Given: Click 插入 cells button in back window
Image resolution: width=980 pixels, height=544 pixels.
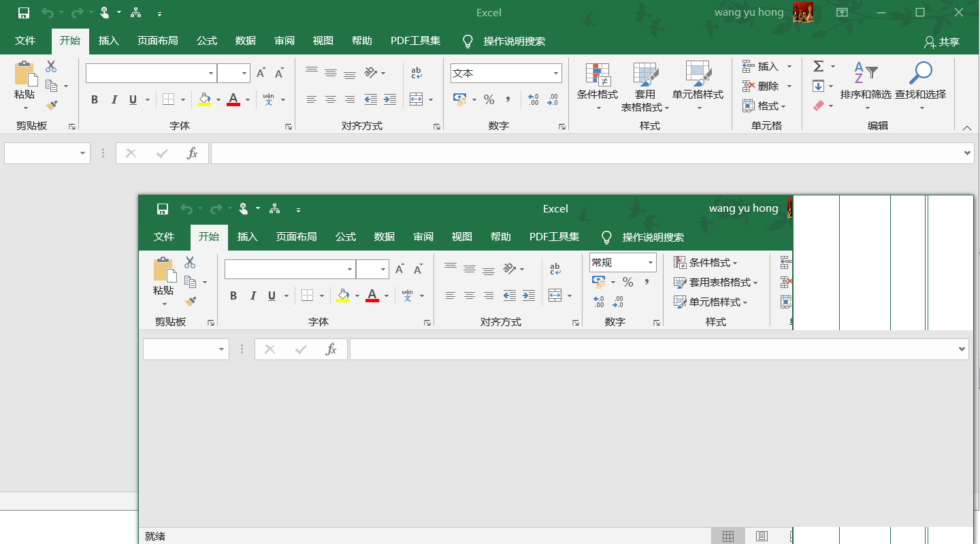Looking at the screenshot, I should pos(767,66).
